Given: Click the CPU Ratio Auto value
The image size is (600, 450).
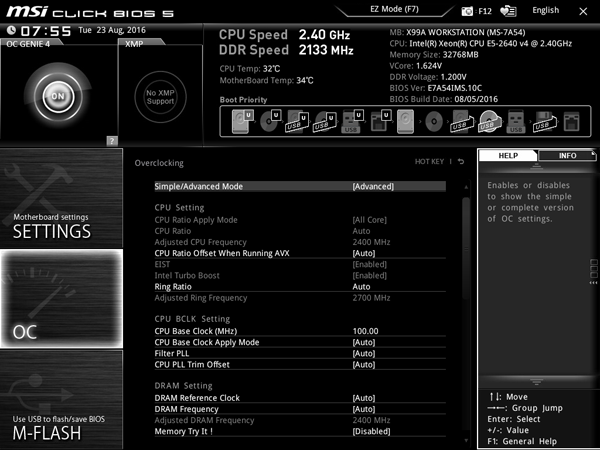Looking at the screenshot, I should pyautogui.click(x=361, y=231).
